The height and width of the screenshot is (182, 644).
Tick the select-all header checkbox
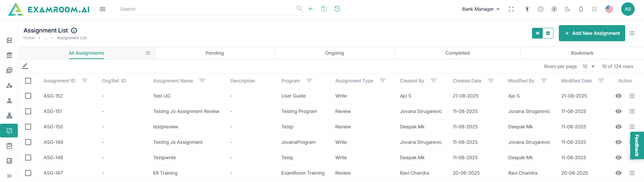point(28,81)
